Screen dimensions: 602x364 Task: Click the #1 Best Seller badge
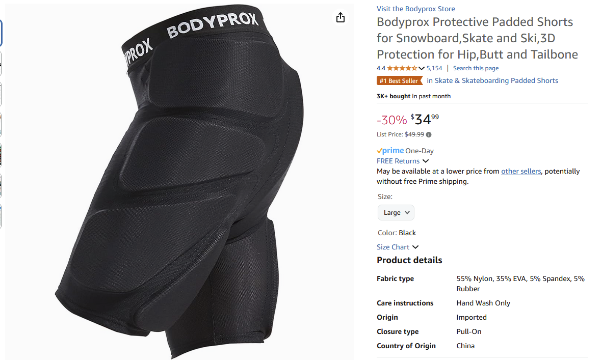[399, 80]
